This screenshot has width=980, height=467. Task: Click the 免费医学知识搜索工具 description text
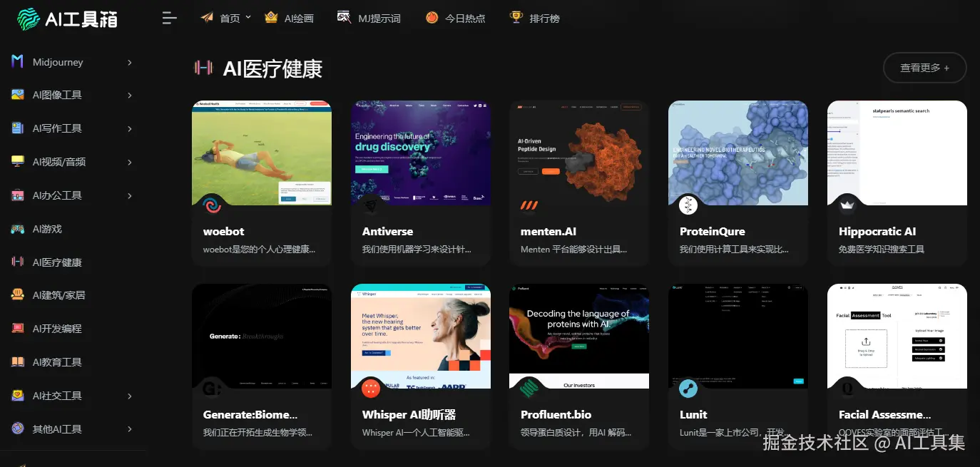(882, 250)
